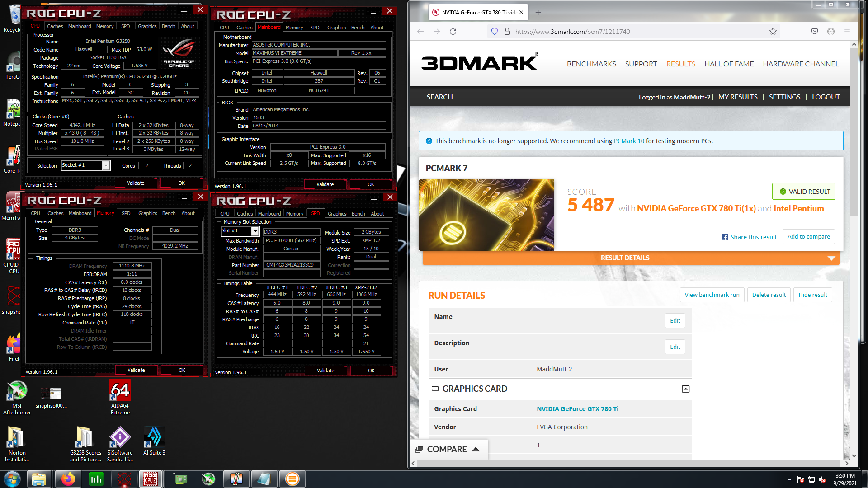Open HALL OF FAME menu item
The image size is (868, 488).
729,64
